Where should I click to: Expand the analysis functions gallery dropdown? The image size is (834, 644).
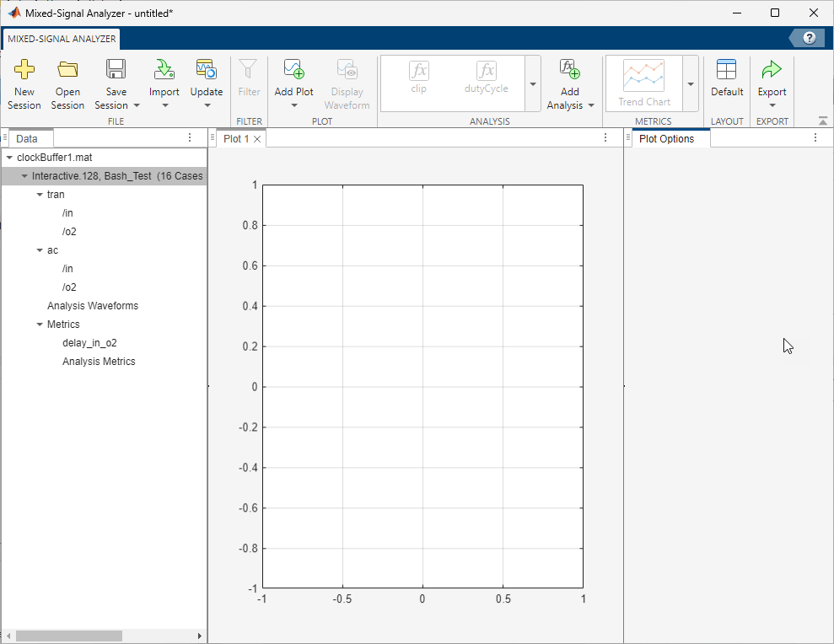[x=533, y=84]
